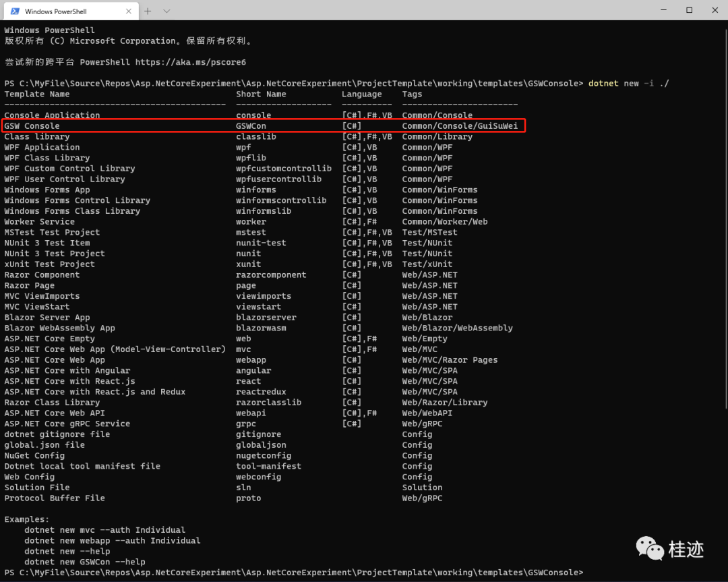Close the Windows PowerShell tab
Image resolution: width=728 pixels, height=582 pixels.
[129, 11]
